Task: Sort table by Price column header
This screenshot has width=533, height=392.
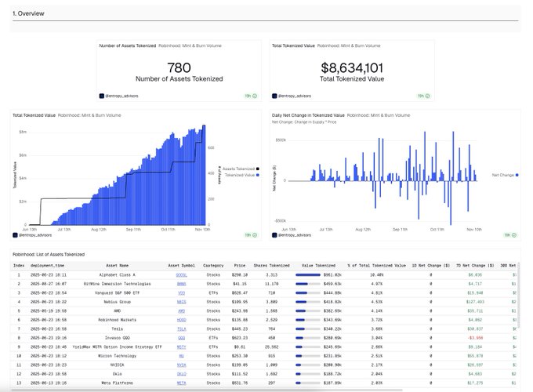Action: point(240,267)
